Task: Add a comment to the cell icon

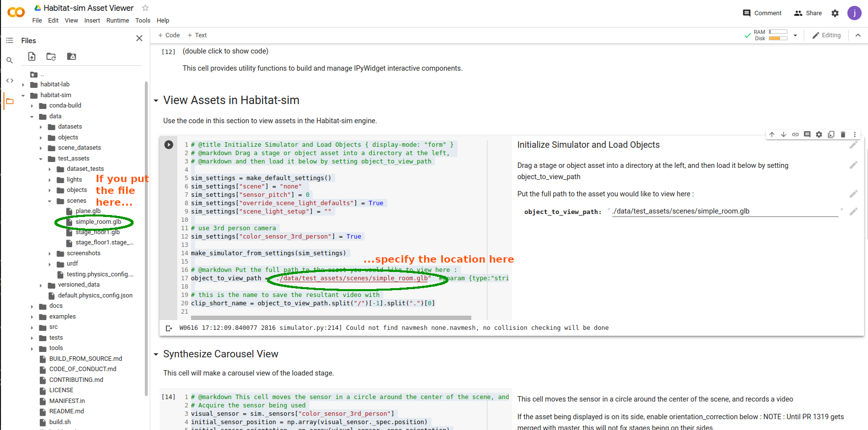Action: point(807,134)
